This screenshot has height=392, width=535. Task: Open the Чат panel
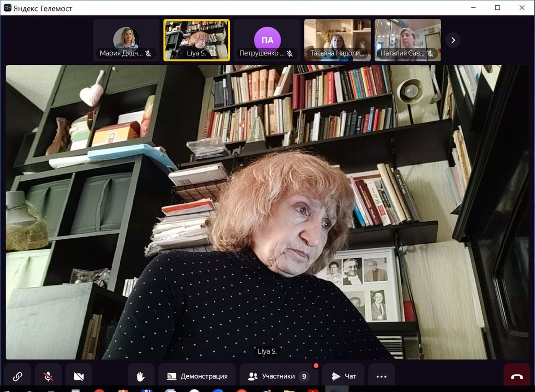(343, 376)
